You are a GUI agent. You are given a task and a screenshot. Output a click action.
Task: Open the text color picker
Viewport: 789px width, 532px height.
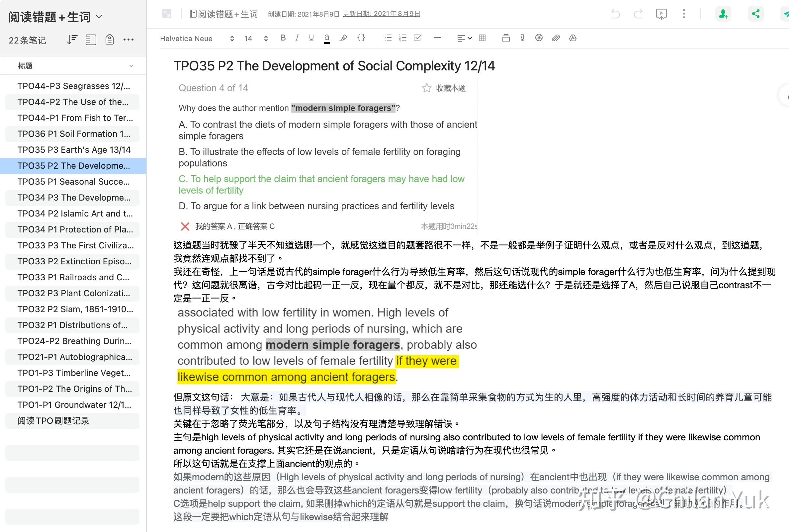(327, 38)
